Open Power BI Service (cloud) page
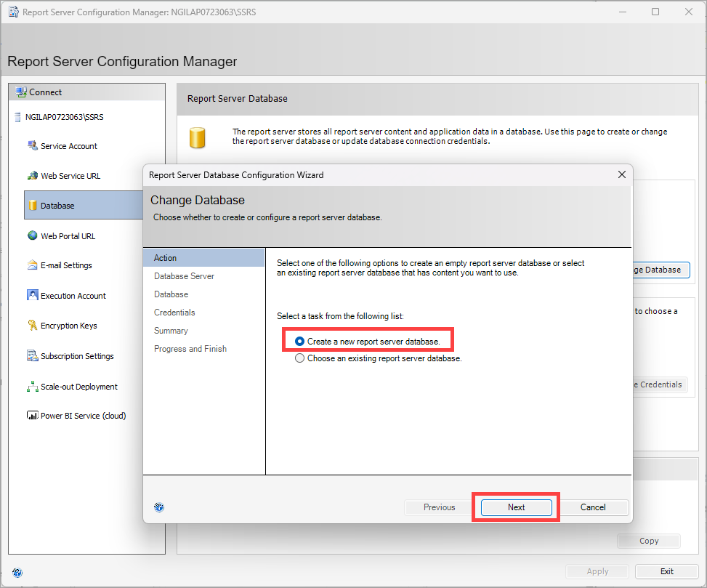Screen dimensions: 707x588 coord(83,416)
